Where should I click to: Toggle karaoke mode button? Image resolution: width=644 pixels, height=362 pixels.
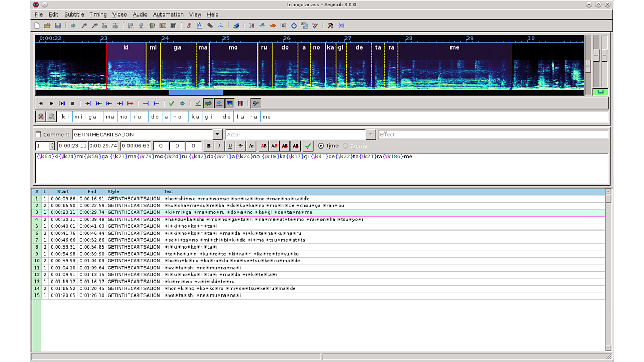point(255,103)
